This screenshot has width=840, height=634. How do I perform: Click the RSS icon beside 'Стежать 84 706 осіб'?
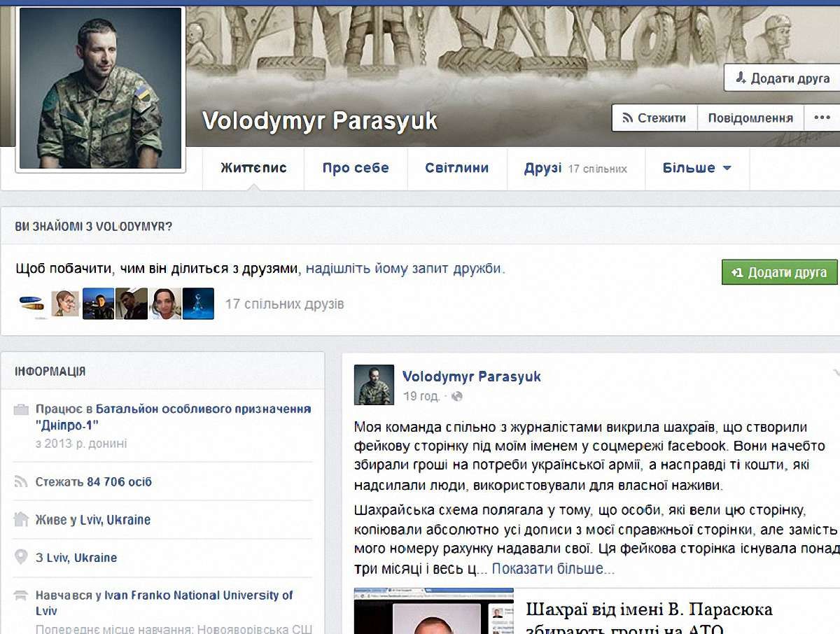[20, 482]
